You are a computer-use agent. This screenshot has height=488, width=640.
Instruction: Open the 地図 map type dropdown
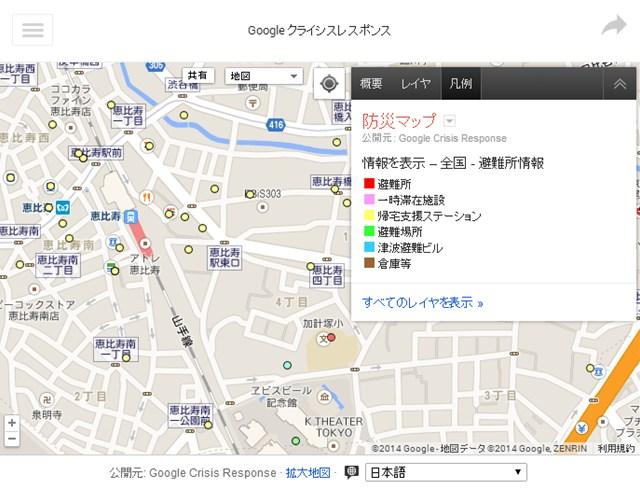264,76
